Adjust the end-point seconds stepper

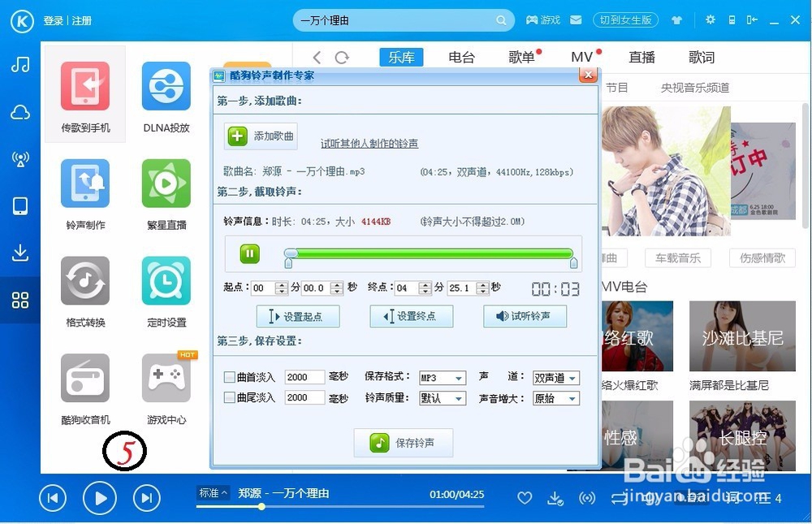pos(482,288)
